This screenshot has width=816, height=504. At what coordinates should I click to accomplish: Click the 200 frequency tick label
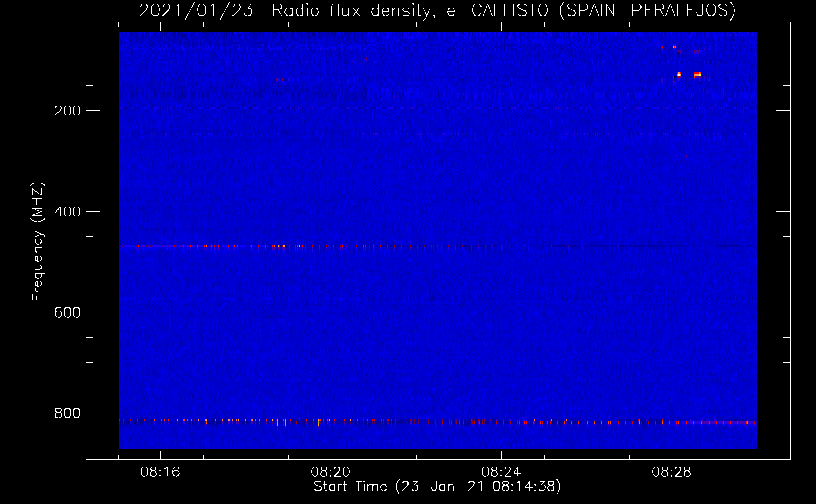tap(68, 111)
